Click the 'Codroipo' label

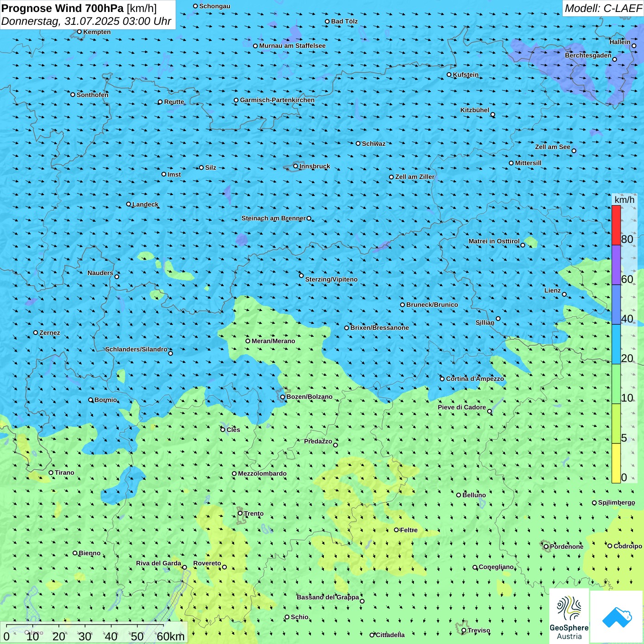(627, 546)
